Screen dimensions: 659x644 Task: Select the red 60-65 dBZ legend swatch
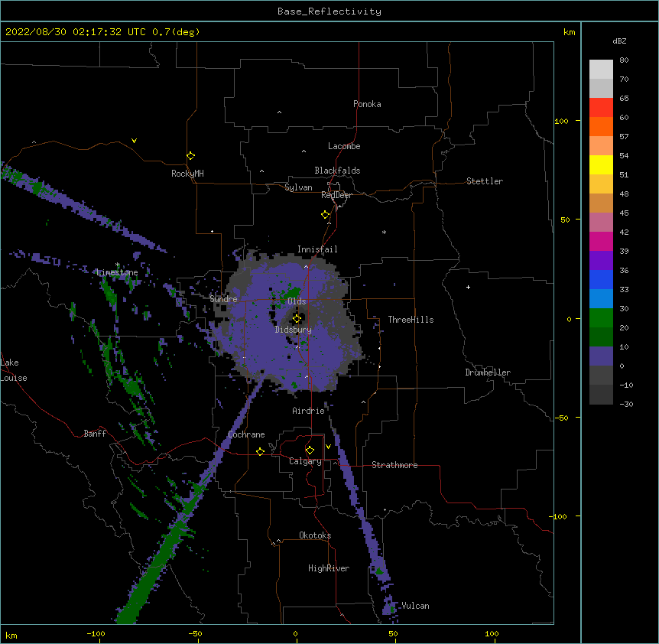point(601,107)
